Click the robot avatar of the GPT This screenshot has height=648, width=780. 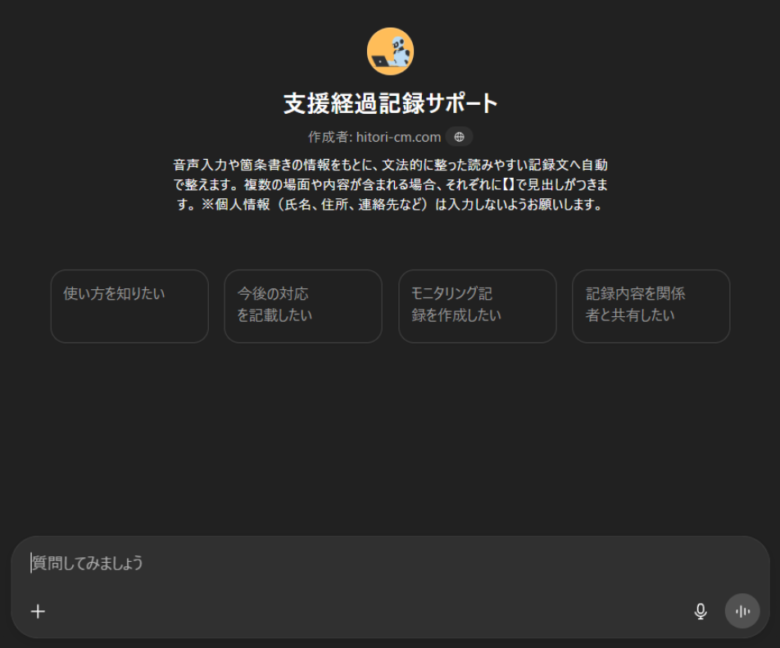click(x=390, y=51)
